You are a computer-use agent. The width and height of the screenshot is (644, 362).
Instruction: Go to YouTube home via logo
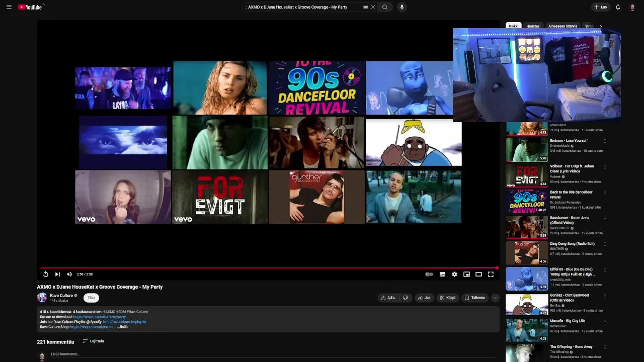click(30, 7)
